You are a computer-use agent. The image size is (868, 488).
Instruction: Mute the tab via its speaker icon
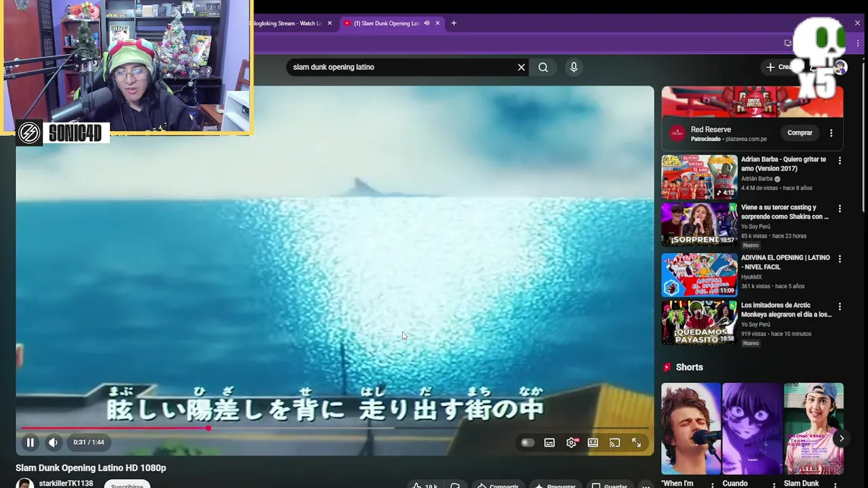(x=427, y=23)
